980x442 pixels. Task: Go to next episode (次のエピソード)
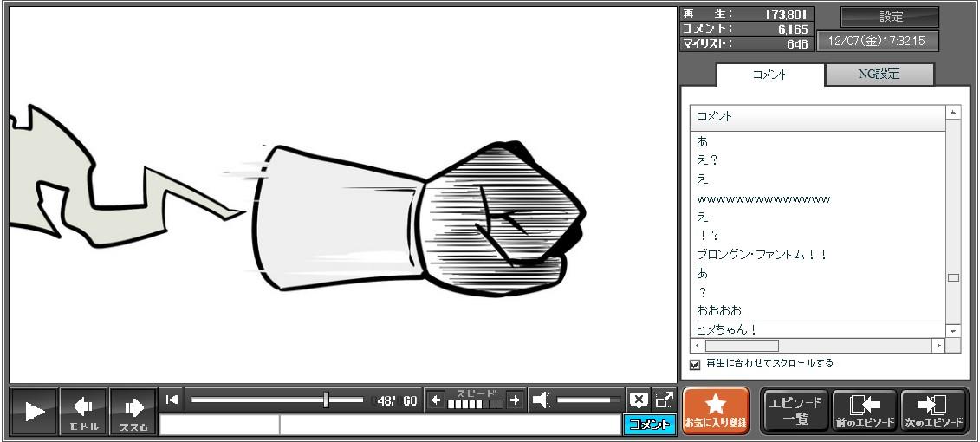(x=932, y=411)
